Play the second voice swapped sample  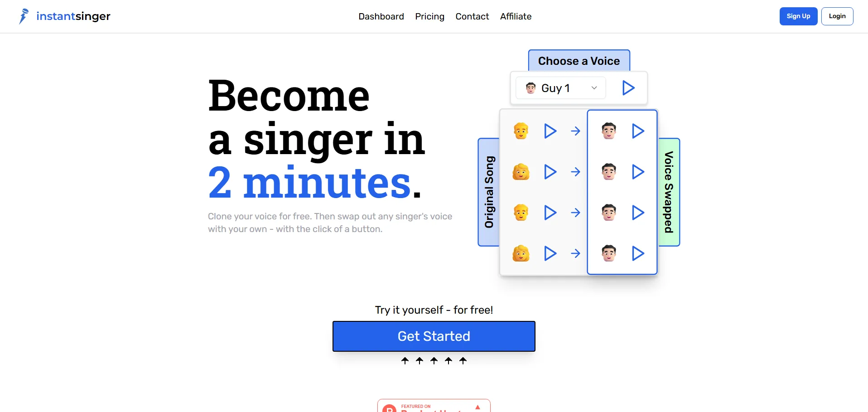click(x=638, y=172)
